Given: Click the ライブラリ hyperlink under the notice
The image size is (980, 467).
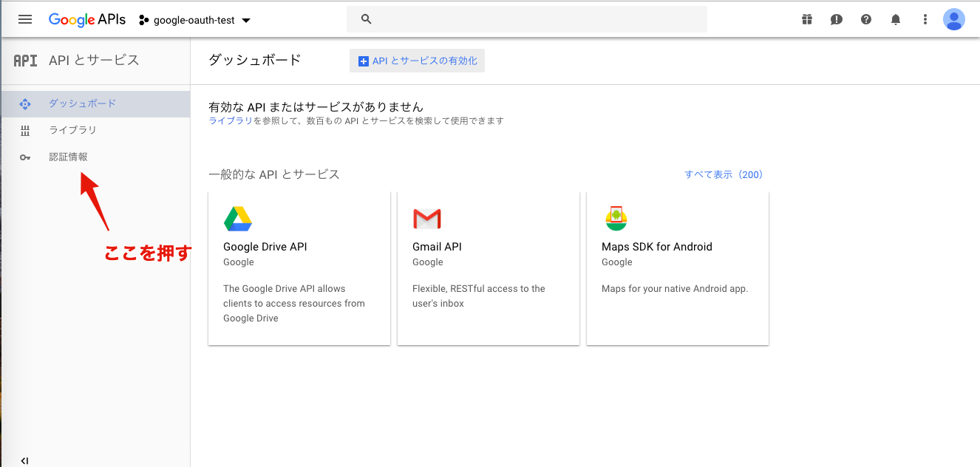Looking at the screenshot, I should tap(231, 120).
